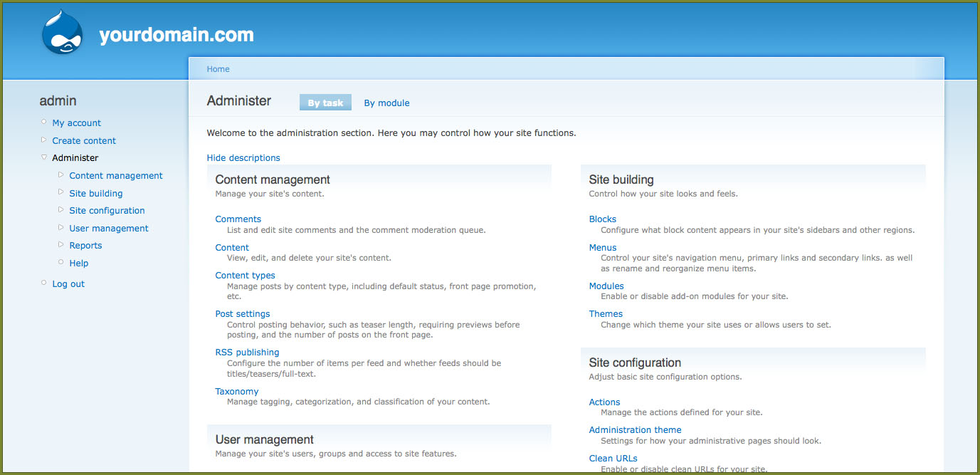Open the Comments moderation link
The width and height of the screenshot is (980, 475).
[x=238, y=219]
